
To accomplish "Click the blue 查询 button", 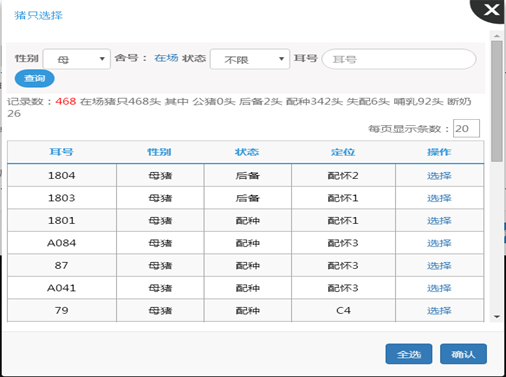I will click(x=35, y=79).
